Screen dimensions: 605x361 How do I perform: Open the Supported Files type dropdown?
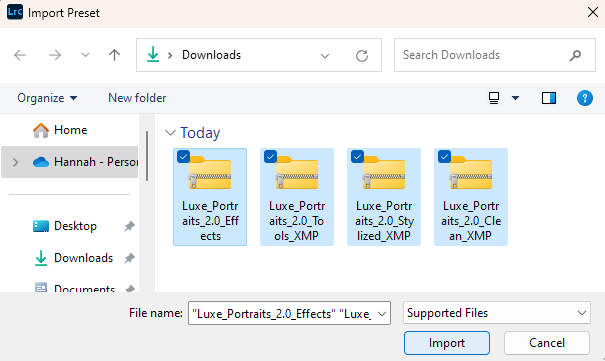pos(497,313)
